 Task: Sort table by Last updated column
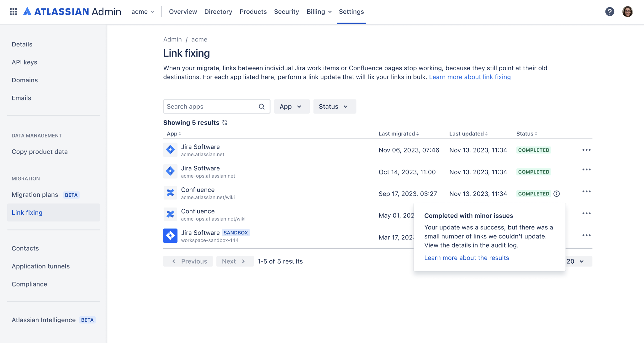(x=468, y=134)
